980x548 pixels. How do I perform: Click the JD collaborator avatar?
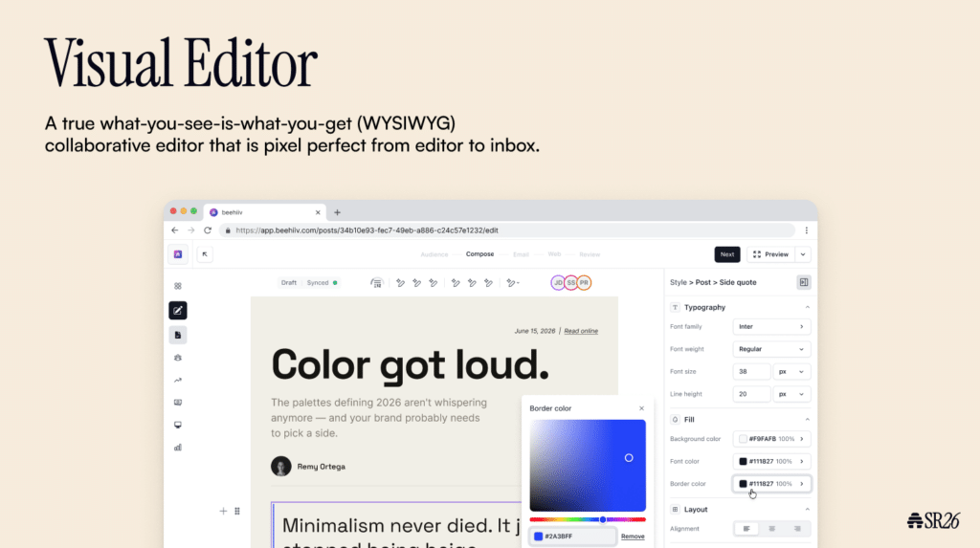click(x=558, y=283)
